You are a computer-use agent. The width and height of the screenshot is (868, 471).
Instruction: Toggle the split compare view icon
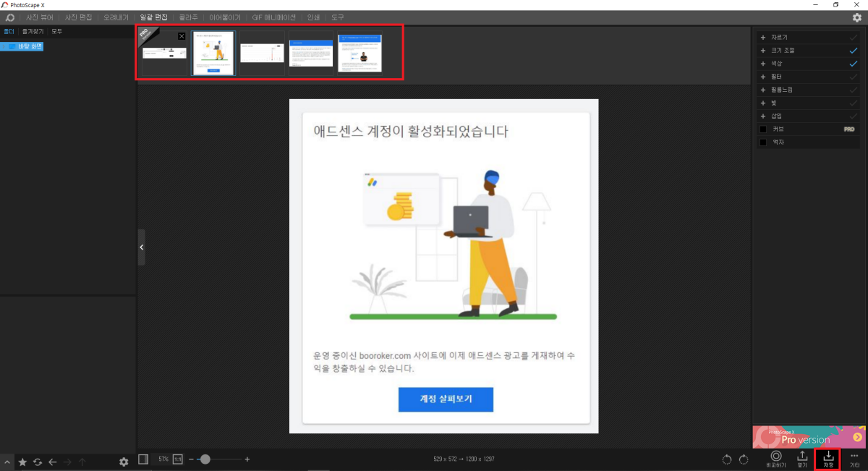143,459
